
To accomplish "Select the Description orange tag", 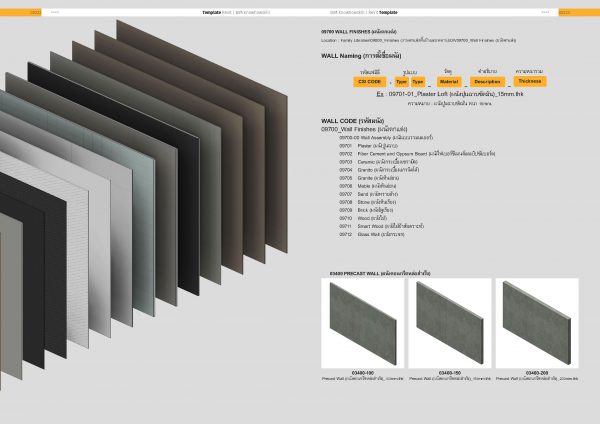I will [487, 82].
